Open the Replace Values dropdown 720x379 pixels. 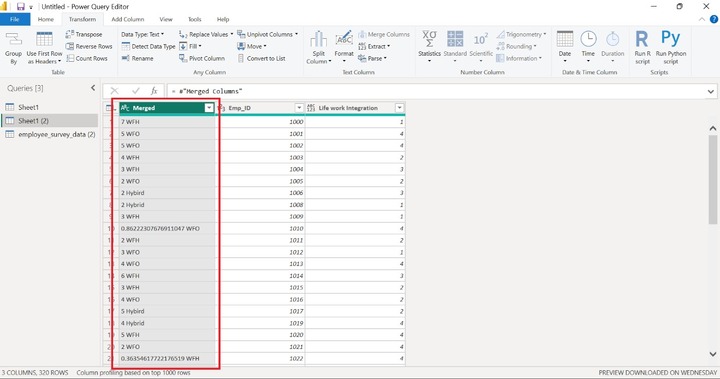(x=206, y=34)
